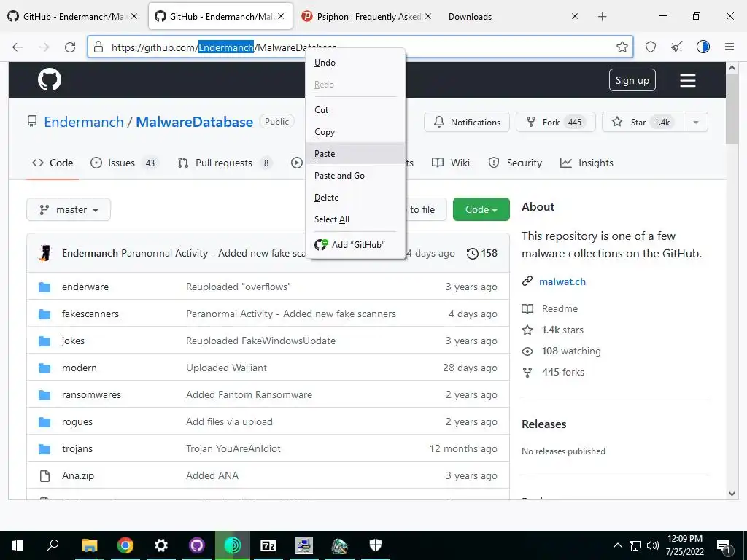
Task: Click the commit history clock icon
Action: tap(473, 253)
